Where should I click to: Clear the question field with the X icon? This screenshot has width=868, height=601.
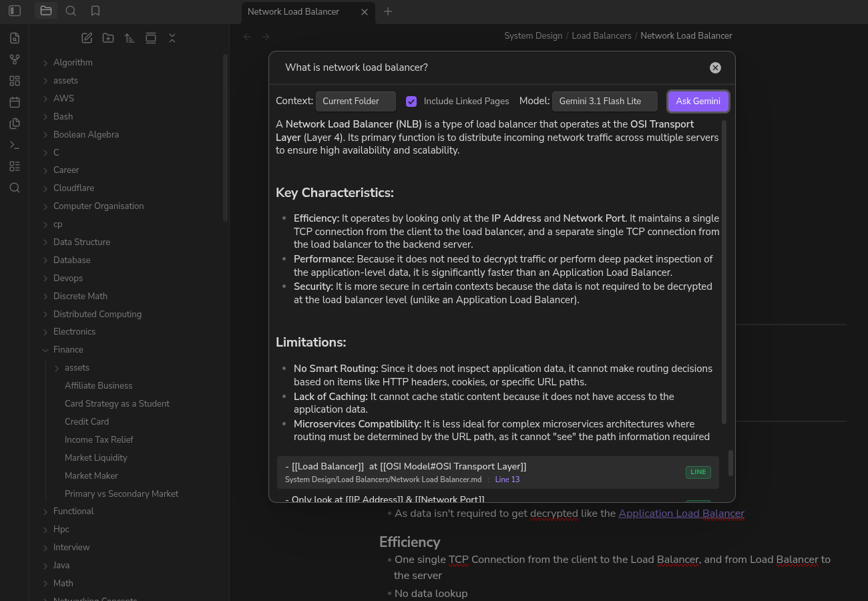tap(715, 67)
